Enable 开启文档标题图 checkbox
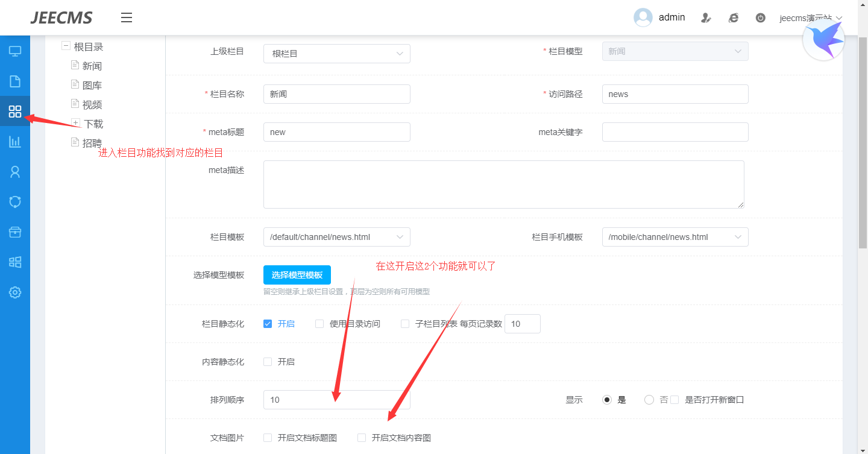Screen dimensions: 868x454 [x=268, y=438]
